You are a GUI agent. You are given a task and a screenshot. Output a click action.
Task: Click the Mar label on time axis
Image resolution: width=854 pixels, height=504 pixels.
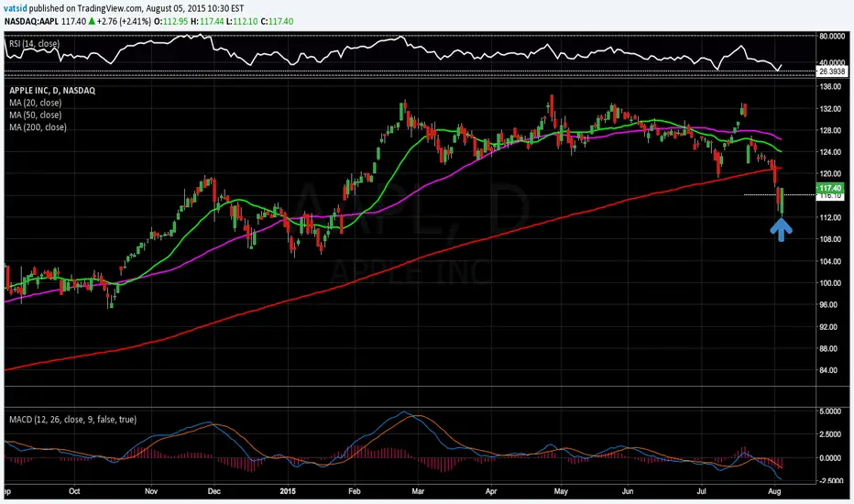click(x=418, y=491)
